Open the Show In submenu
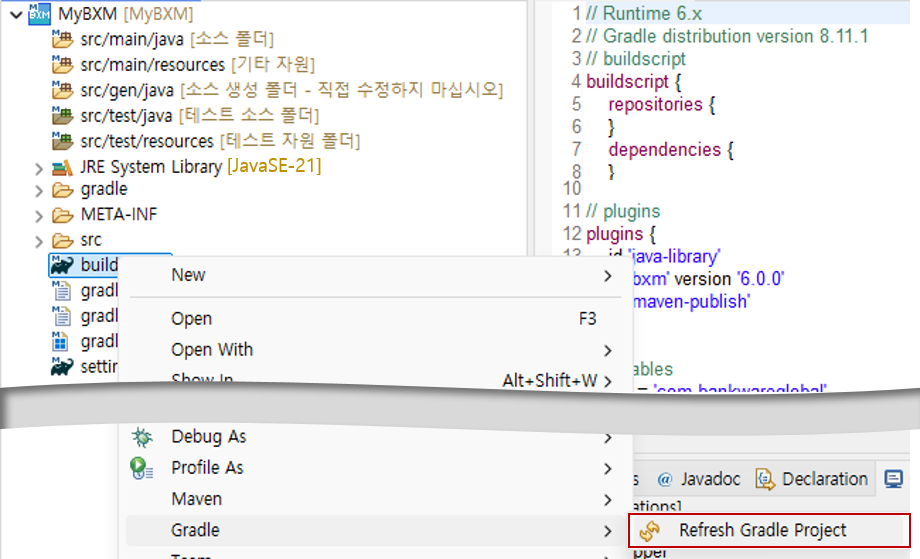 (376, 380)
